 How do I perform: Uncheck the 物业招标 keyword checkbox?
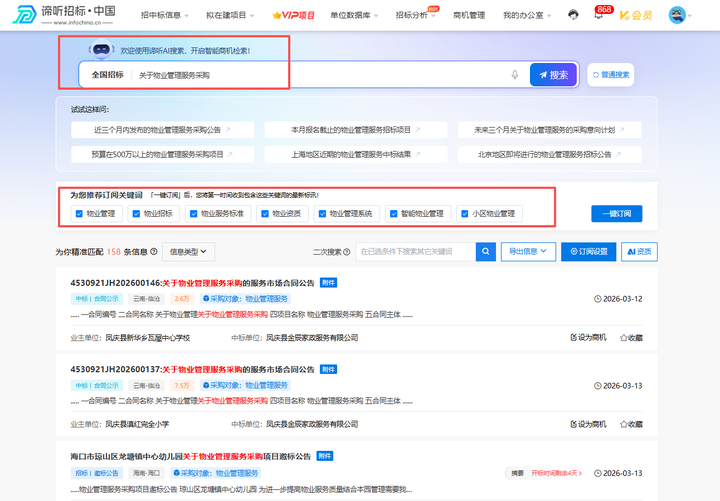click(x=136, y=214)
